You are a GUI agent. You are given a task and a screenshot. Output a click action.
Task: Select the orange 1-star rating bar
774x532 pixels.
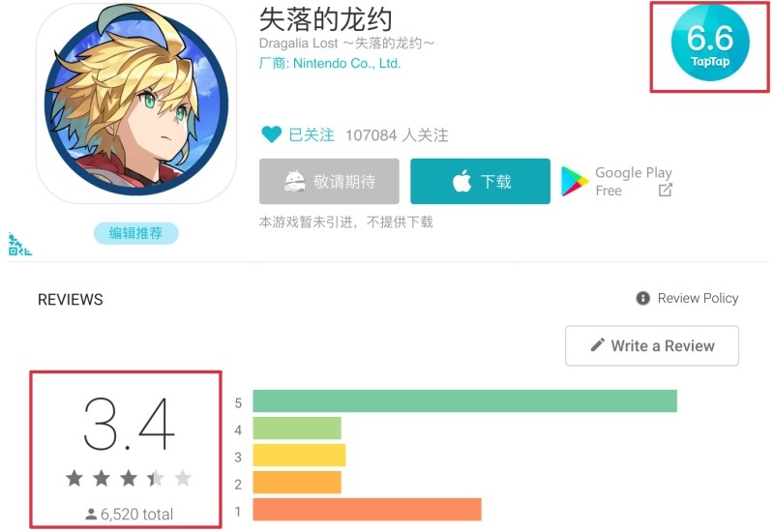pos(367,510)
